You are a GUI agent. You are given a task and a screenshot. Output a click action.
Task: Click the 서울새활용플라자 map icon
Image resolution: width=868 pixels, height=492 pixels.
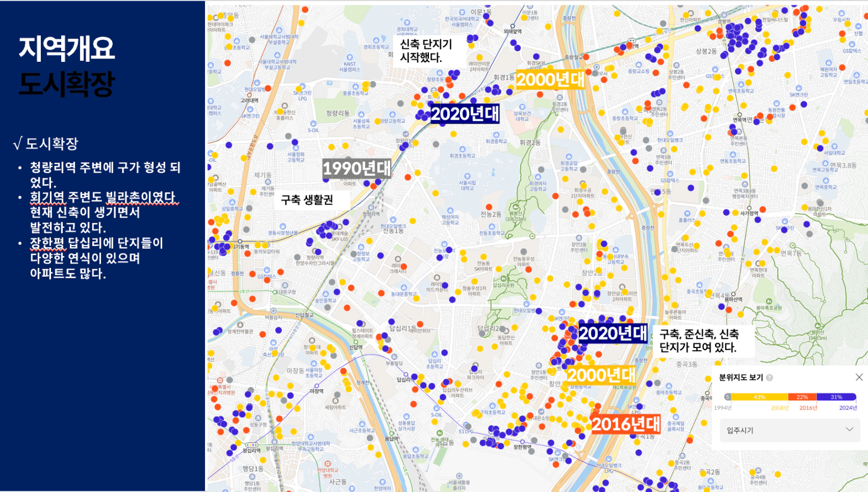459,476
